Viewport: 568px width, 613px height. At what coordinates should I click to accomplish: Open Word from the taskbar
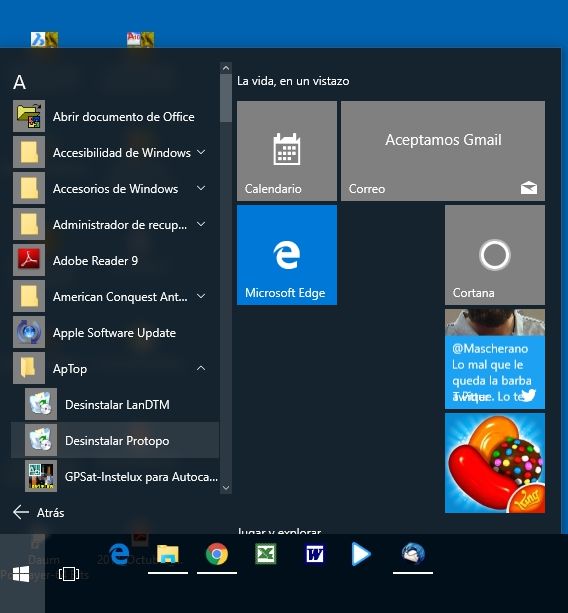click(315, 554)
